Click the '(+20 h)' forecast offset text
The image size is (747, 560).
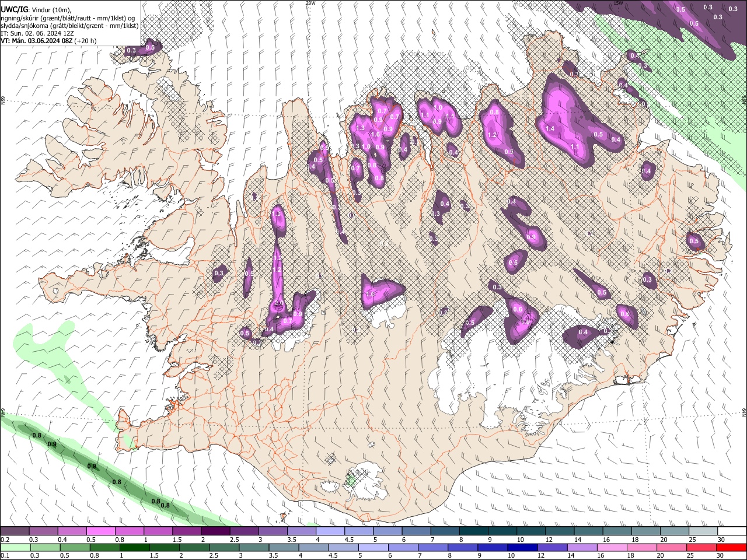pos(86,41)
